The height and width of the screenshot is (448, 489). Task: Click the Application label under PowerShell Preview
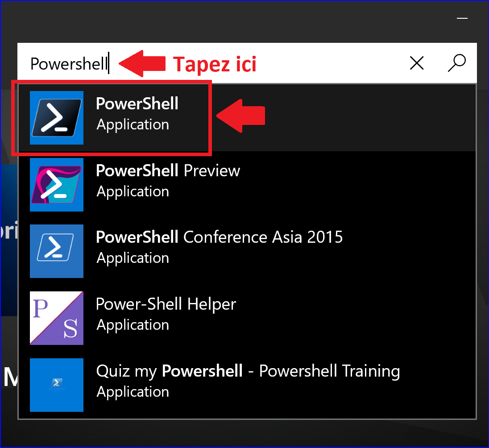coord(133,191)
